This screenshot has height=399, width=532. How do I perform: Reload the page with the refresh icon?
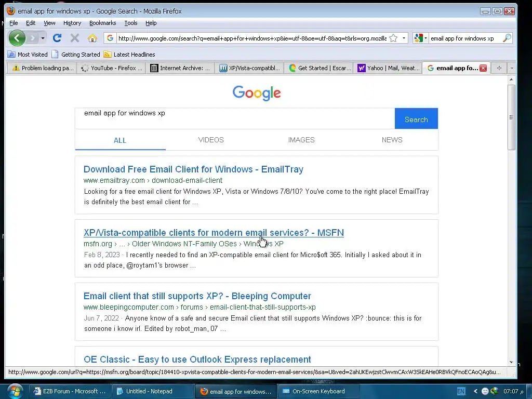pyautogui.click(x=57, y=38)
